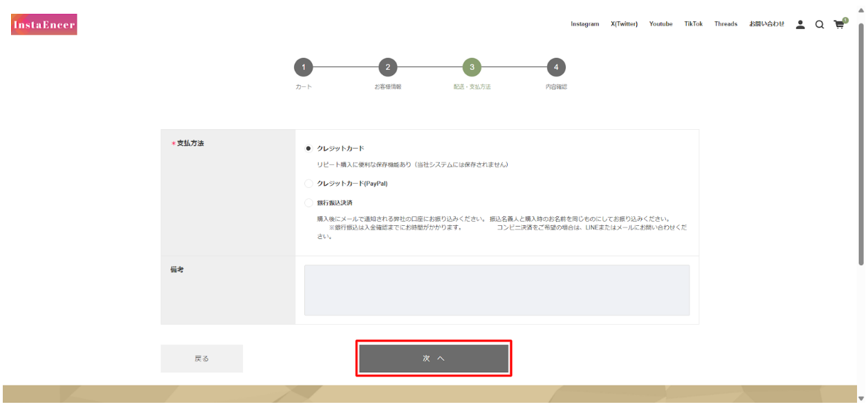This screenshot has width=868, height=409.
Task: Open the account profile icon
Action: pyautogui.click(x=801, y=23)
